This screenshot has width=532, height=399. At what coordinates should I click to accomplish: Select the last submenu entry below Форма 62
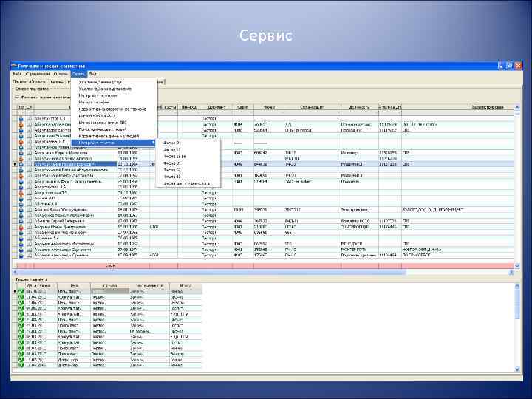tap(187, 183)
